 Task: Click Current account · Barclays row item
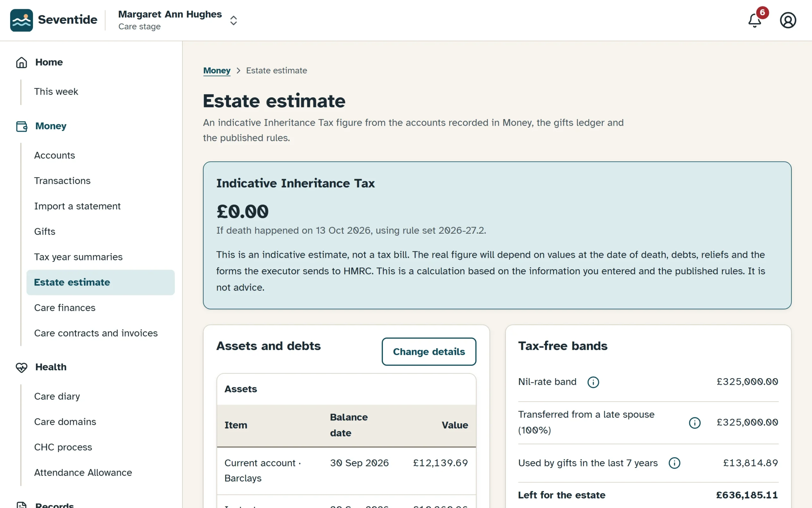[263, 471]
